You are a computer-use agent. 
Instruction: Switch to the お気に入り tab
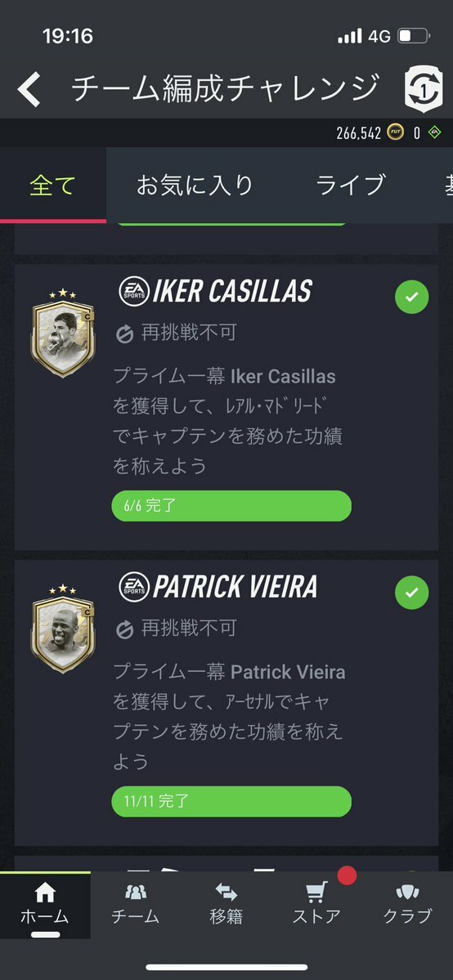[195, 186]
